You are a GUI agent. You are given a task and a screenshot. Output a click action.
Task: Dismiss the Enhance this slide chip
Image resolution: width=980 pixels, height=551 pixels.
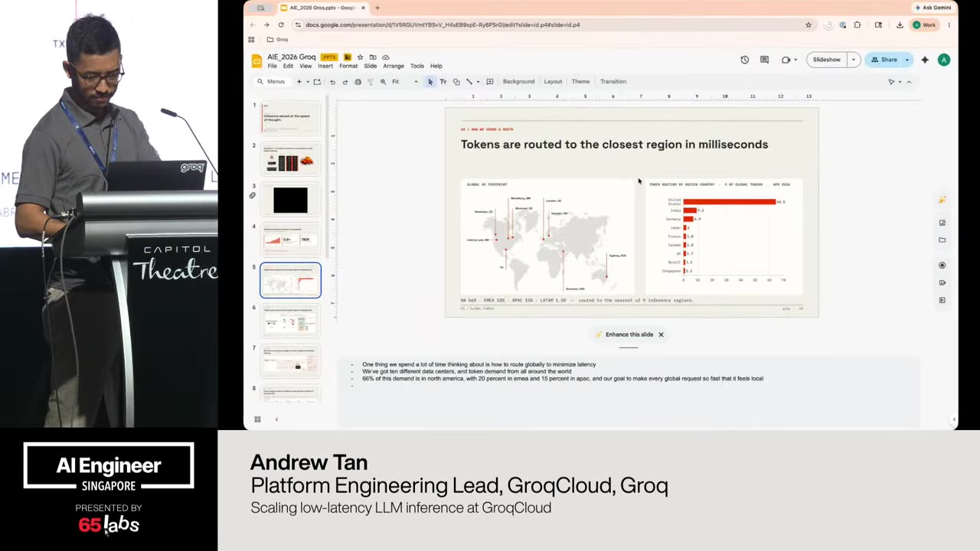(661, 334)
